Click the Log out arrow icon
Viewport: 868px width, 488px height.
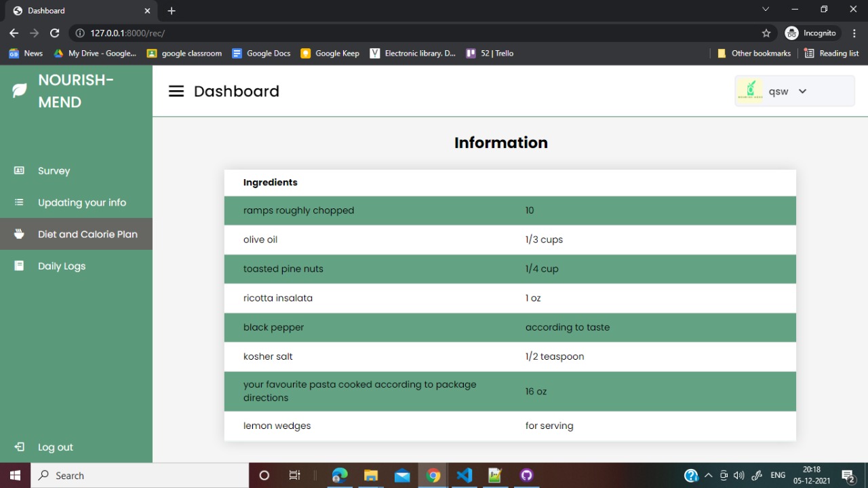pyautogui.click(x=19, y=447)
